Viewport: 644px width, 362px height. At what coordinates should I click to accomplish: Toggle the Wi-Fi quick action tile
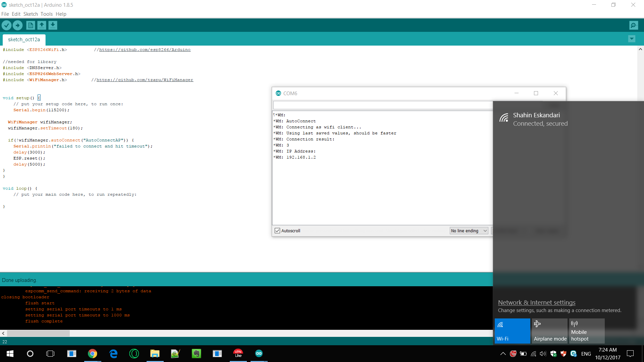(x=512, y=331)
